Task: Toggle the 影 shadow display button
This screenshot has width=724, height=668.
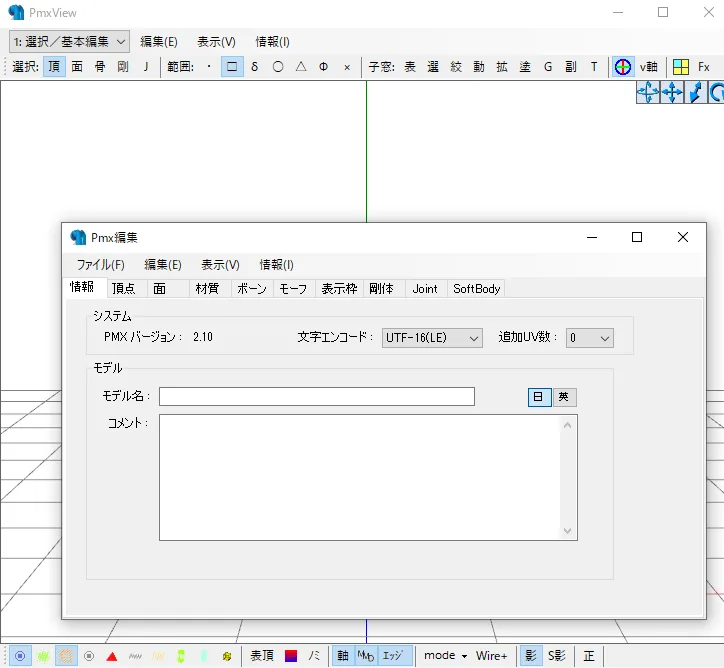Action: click(530, 656)
